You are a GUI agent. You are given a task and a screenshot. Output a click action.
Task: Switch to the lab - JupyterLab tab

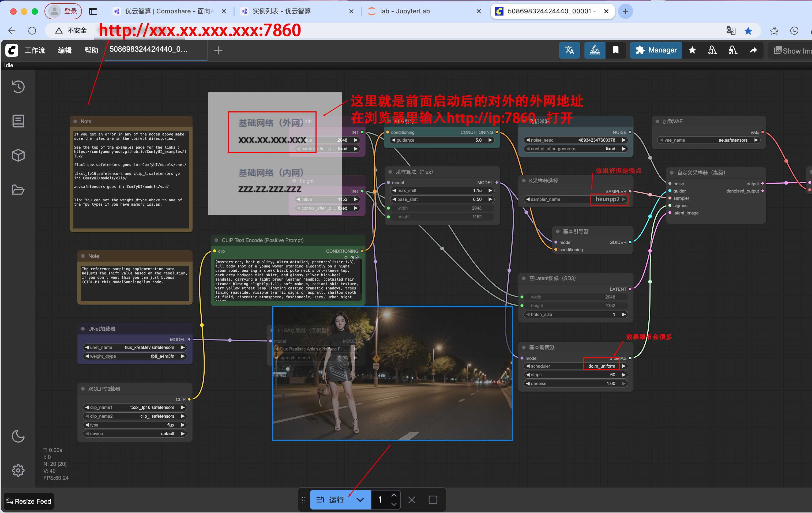pos(424,11)
